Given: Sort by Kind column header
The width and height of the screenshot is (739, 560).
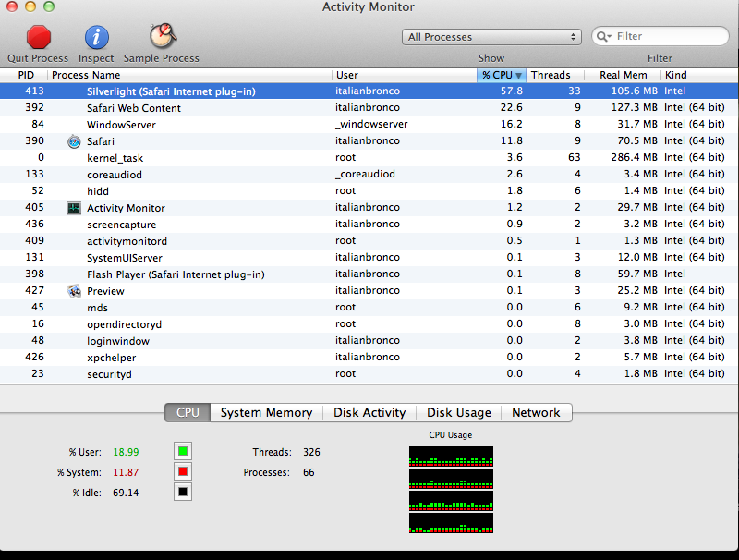Looking at the screenshot, I should pos(700,75).
